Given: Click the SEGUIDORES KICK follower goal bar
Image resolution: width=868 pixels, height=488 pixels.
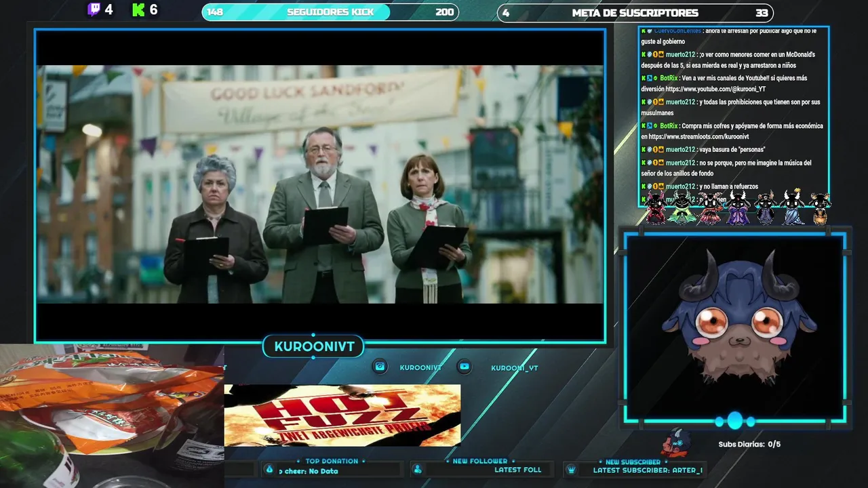Looking at the screenshot, I should [x=330, y=12].
